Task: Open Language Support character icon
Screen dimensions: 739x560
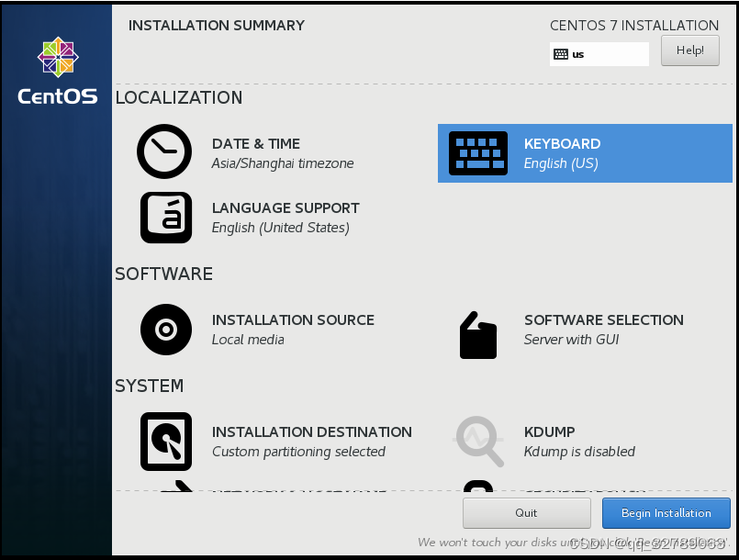Action: point(166,218)
